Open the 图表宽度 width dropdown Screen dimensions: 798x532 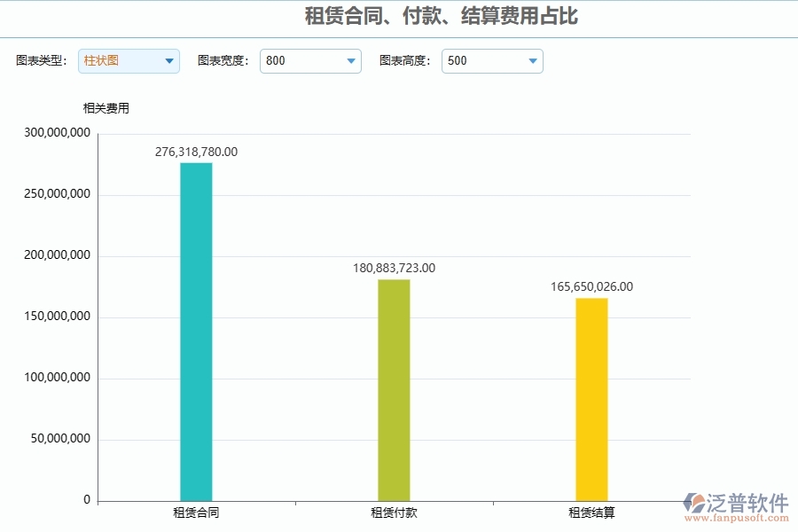pyautogui.click(x=310, y=61)
